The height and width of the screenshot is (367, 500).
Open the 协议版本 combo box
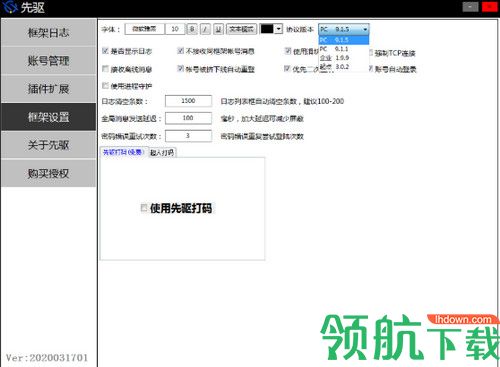344,29
